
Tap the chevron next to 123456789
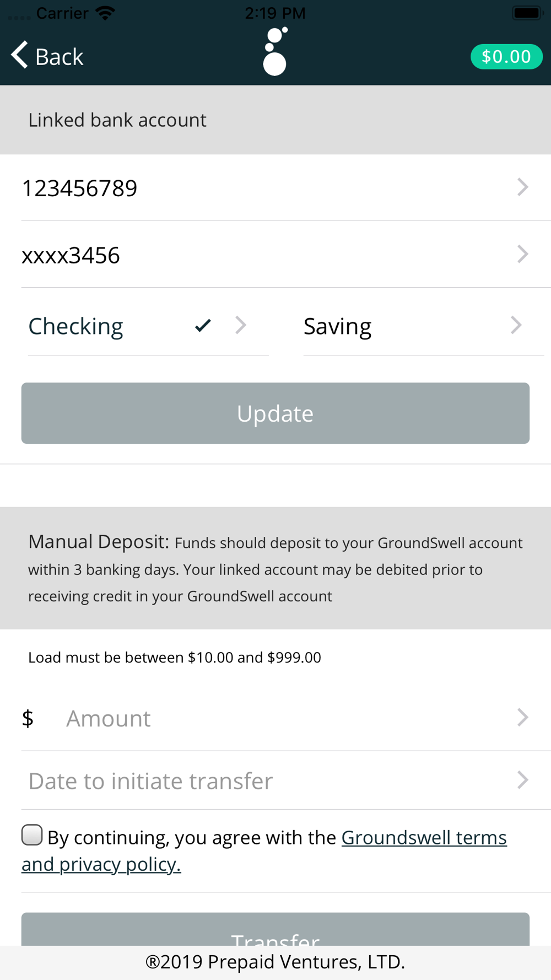pos(522,187)
